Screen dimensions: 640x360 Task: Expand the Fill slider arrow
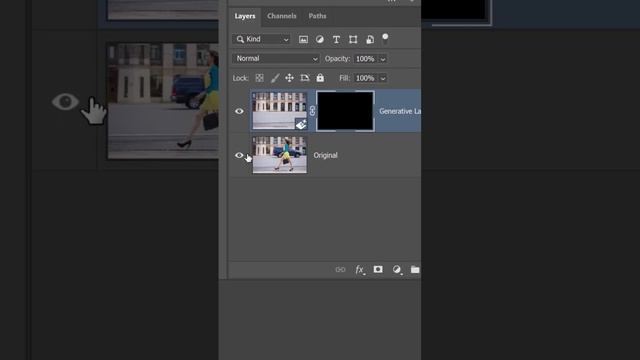[383, 78]
